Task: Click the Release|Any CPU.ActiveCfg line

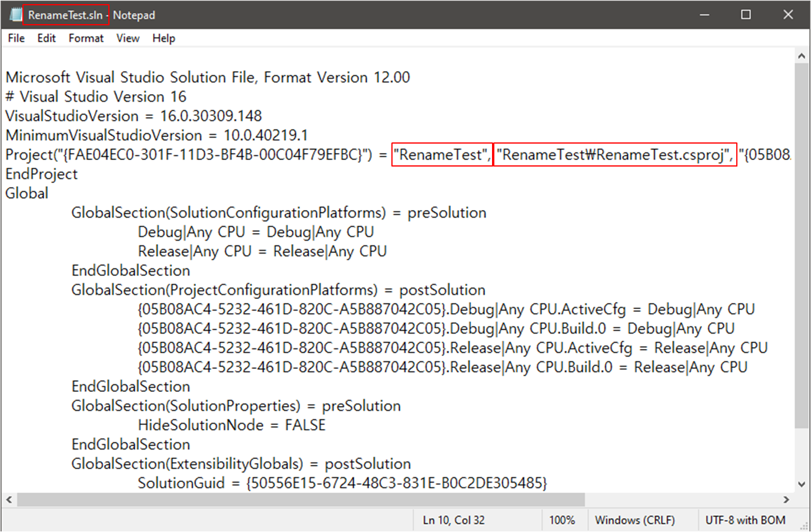Action: pyautogui.click(x=453, y=348)
